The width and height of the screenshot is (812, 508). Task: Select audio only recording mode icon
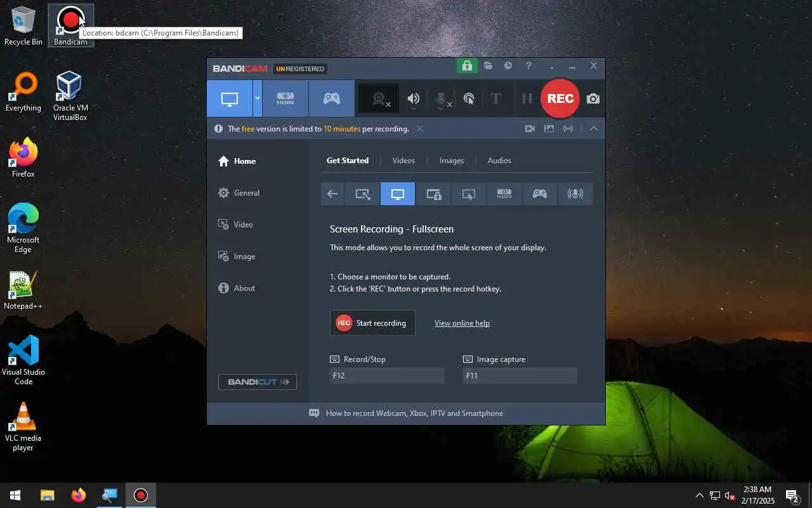pyautogui.click(x=575, y=194)
